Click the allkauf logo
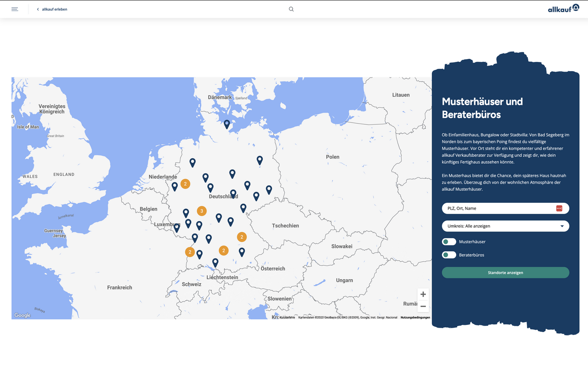 pos(563,8)
